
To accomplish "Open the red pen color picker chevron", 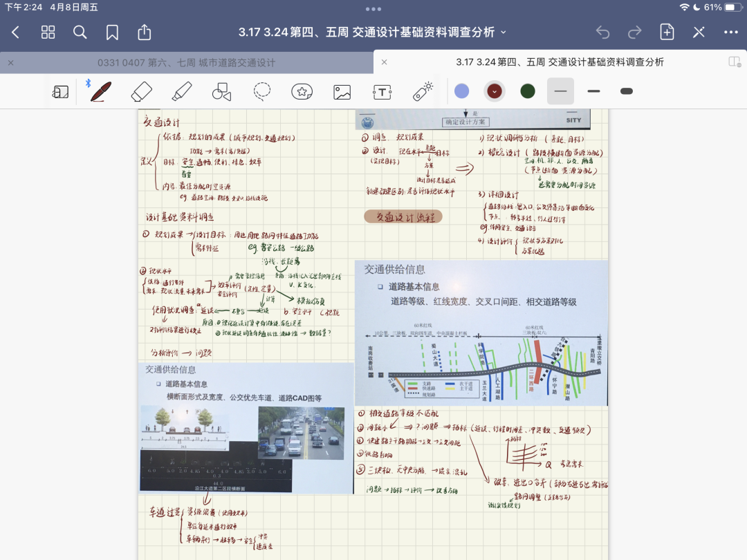I will [x=494, y=91].
